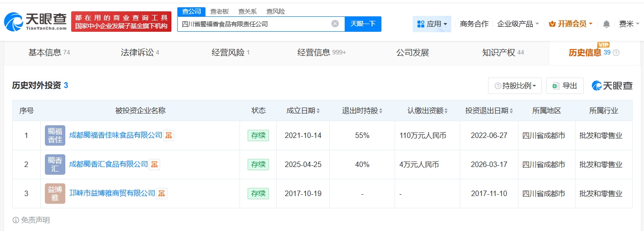Export the table with 导出 button
This screenshot has height=231, width=644.
click(x=565, y=86)
